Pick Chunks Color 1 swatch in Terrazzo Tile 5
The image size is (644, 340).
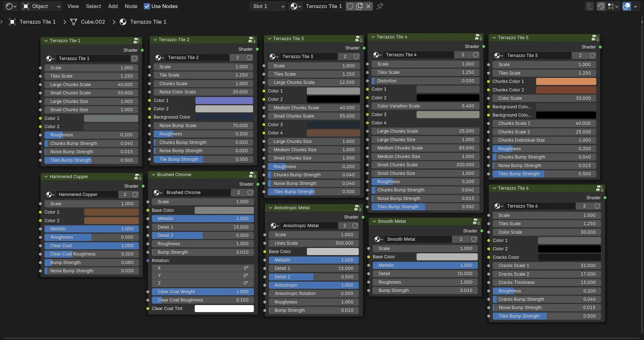tap(566, 81)
